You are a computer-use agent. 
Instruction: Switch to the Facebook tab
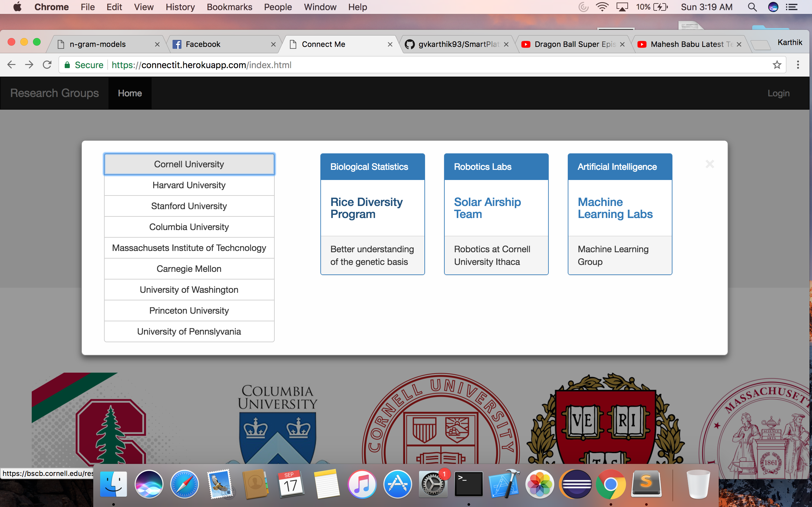pos(203,44)
